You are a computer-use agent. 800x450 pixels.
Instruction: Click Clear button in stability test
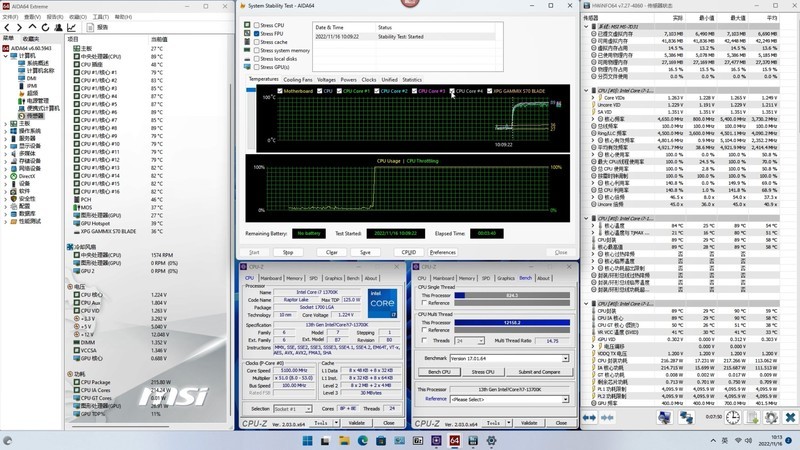(332, 252)
